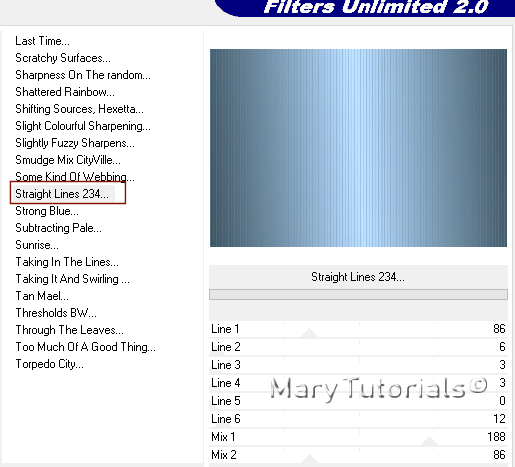Adjust the Line 4 slider
Screen dimensions: 515x467
358,383
